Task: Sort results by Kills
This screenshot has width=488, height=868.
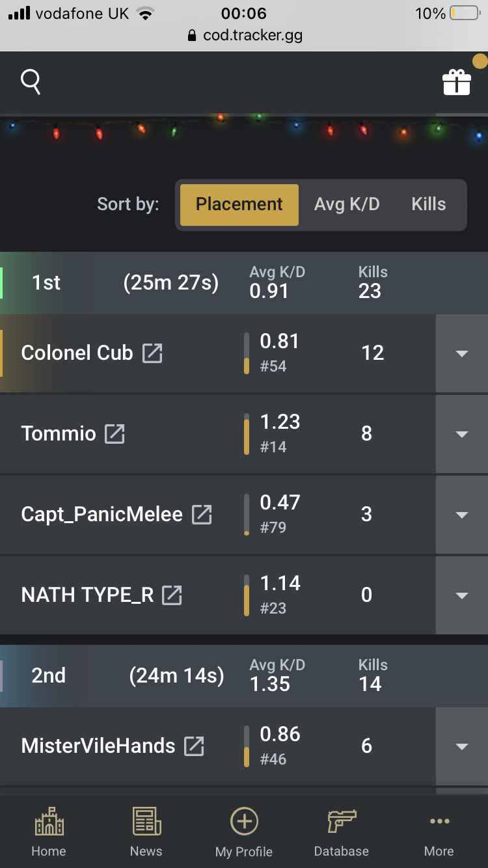Action: (x=428, y=204)
